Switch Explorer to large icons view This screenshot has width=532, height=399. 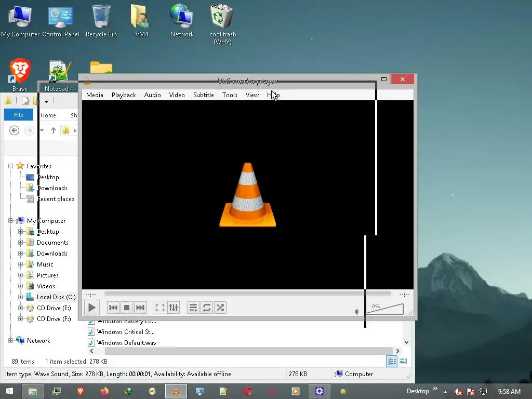403,362
